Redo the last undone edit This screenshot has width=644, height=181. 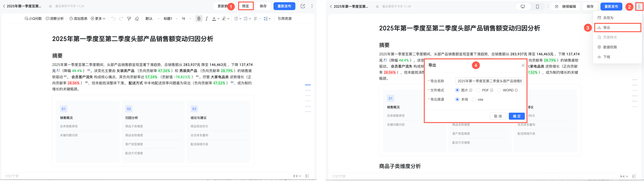121,19
